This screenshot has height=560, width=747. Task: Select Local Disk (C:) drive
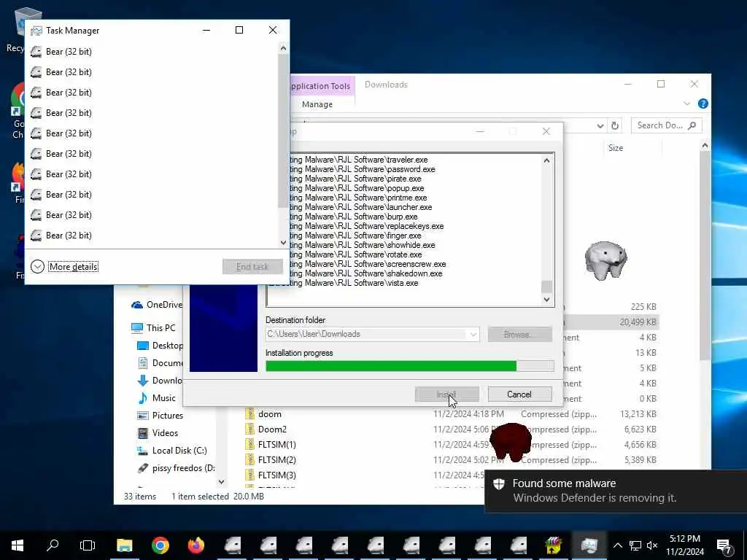click(172, 451)
